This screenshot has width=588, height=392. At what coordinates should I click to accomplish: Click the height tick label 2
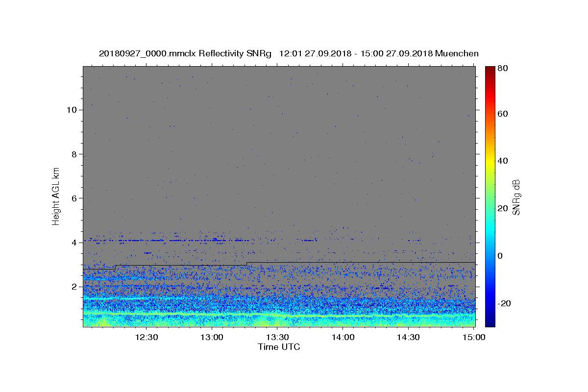(74, 287)
